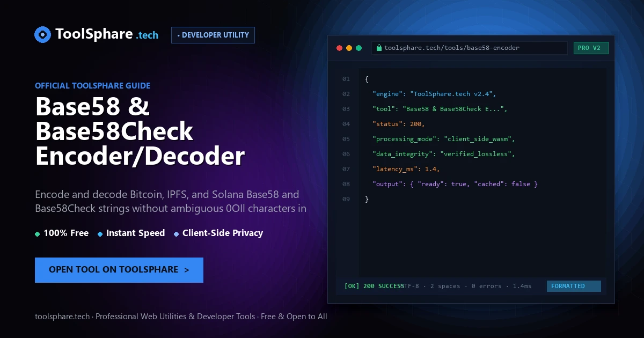Click the blue bullet beside Instant Speed

100,234
